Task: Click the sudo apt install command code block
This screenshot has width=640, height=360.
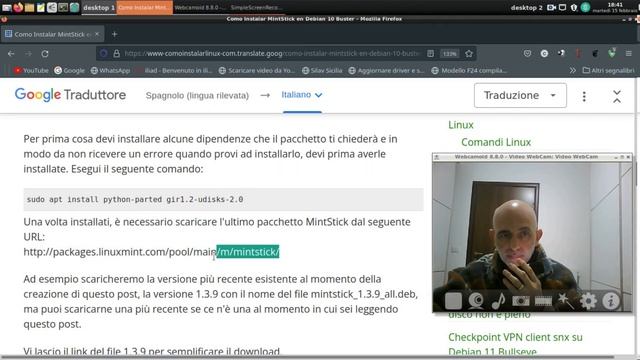Action: pos(223,200)
